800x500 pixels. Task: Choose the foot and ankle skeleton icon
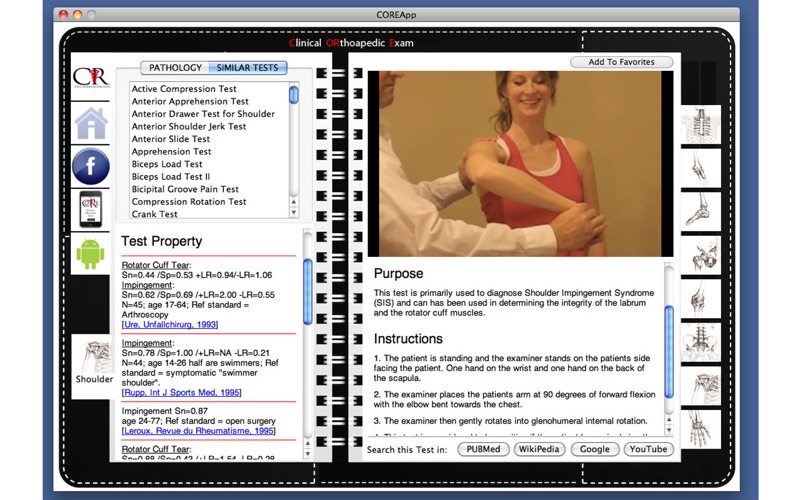[701, 212]
